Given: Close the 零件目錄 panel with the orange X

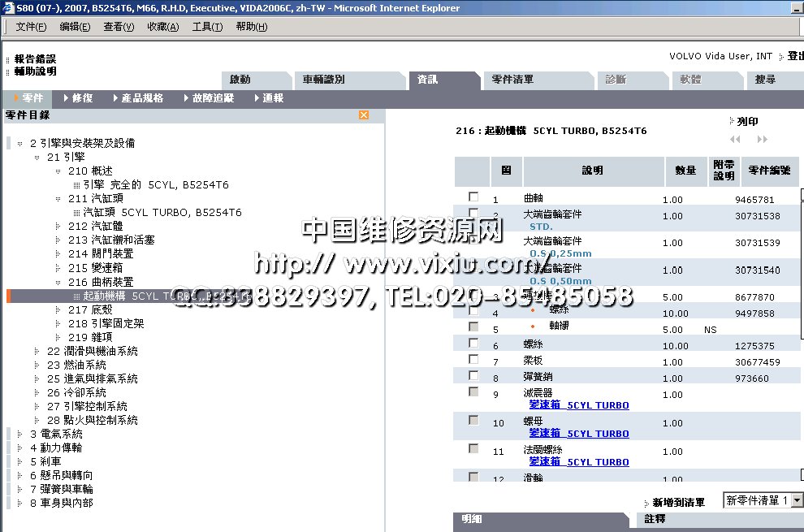Looking at the screenshot, I should point(364,115).
